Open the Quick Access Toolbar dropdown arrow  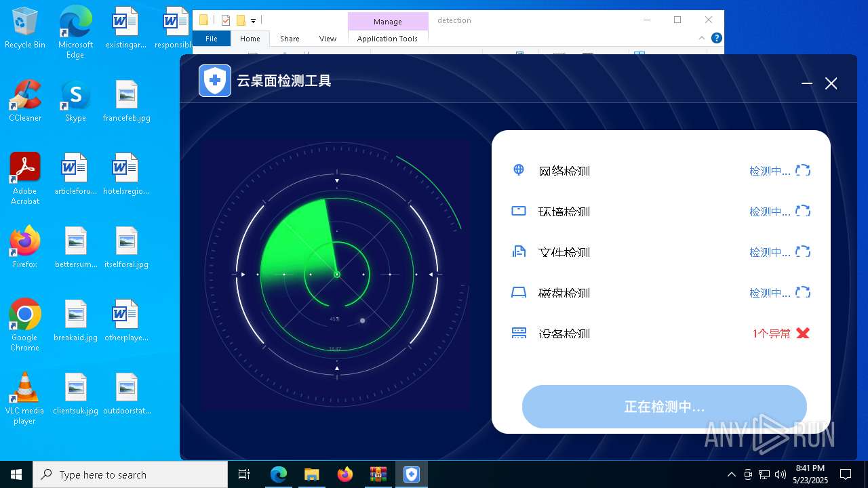point(253,21)
